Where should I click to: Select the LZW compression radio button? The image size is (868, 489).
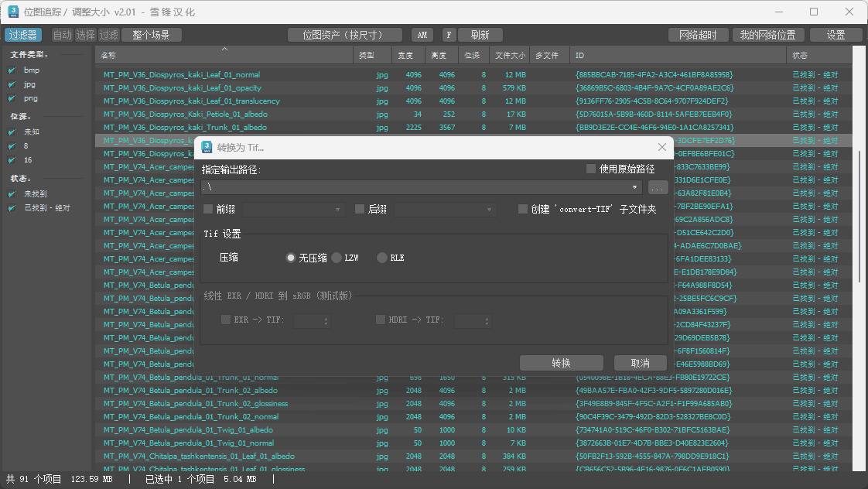pyautogui.click(x=337, y=258)
